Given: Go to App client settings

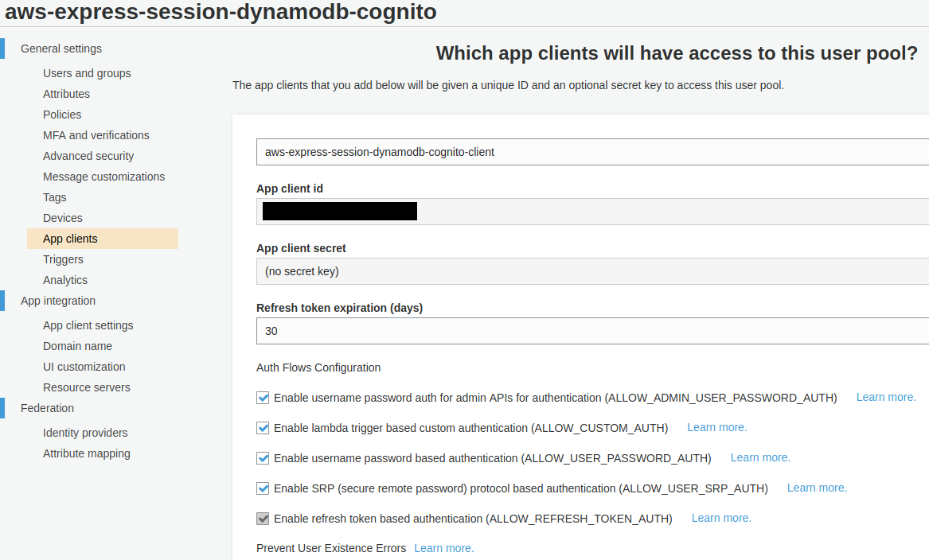Looking at the screenshot, I should (88, 325).
